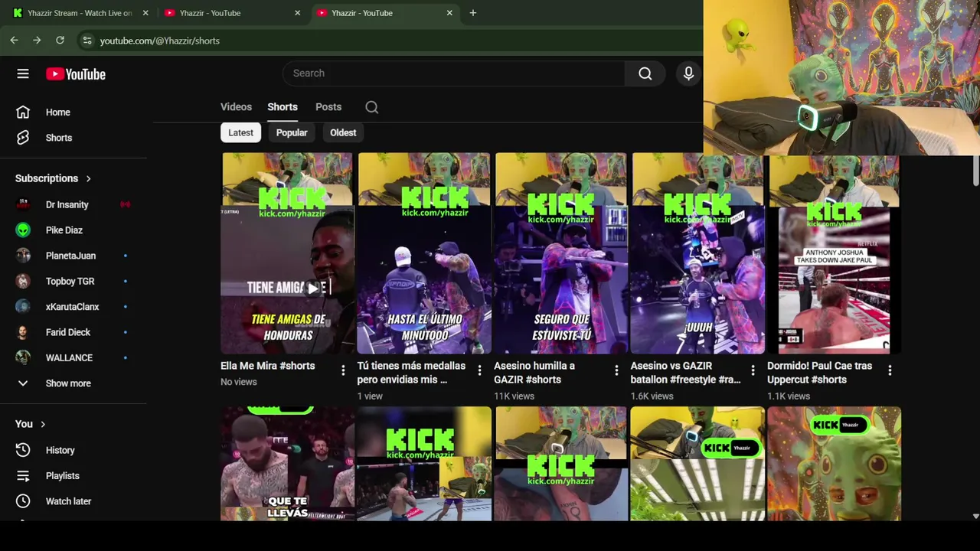Play the Tiene amigas de Honduras thumbnail
Screen dimensions: 980x551
point(287,253)
